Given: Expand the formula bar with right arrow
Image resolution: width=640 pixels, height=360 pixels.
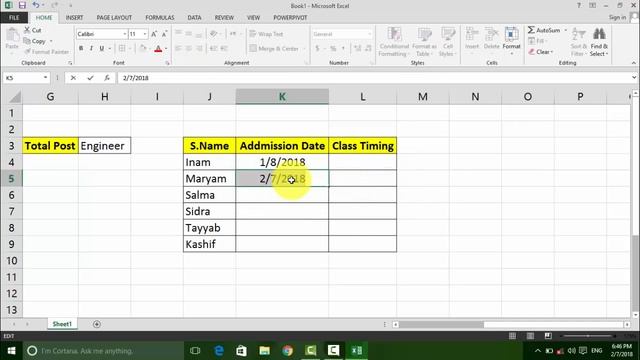Looking at the screenshot, I should (633, 78).
